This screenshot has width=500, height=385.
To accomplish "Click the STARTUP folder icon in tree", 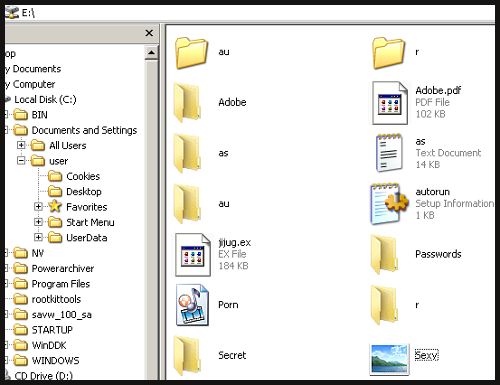I will pyautogui.click(x=21, y=330).
